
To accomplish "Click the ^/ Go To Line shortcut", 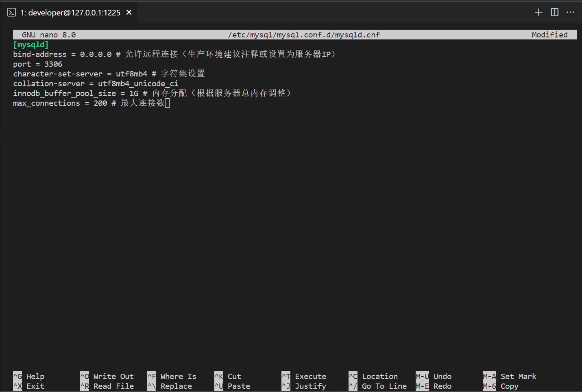I will (378, 386).
